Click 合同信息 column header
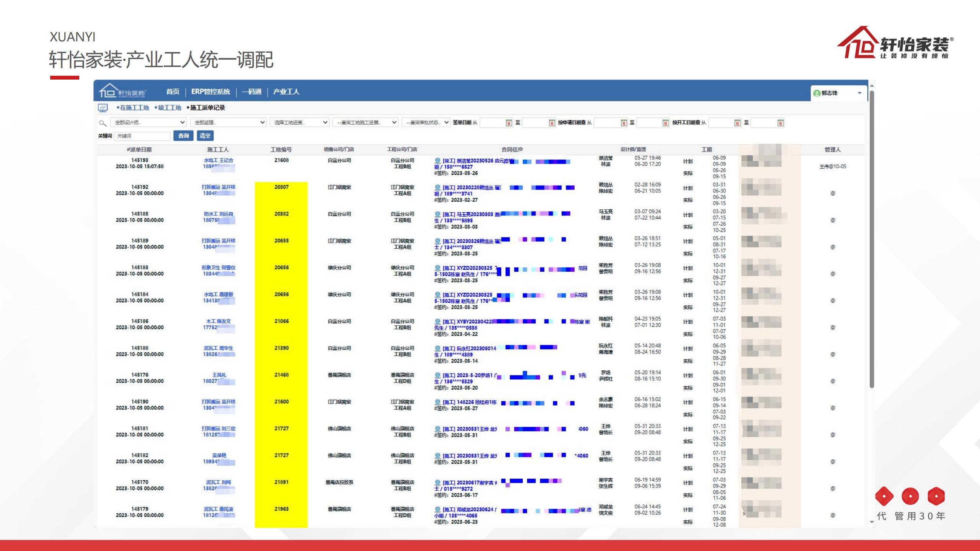This screenshot has width=980, height=551. click(512, 150)
